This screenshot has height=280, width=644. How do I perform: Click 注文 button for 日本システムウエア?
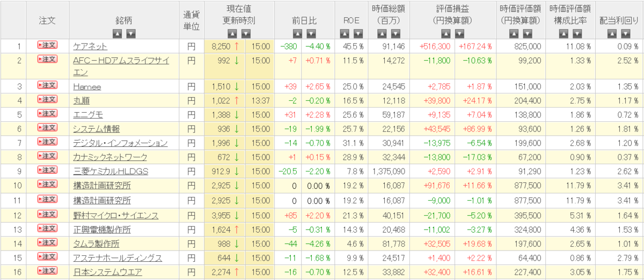[47, 271]
